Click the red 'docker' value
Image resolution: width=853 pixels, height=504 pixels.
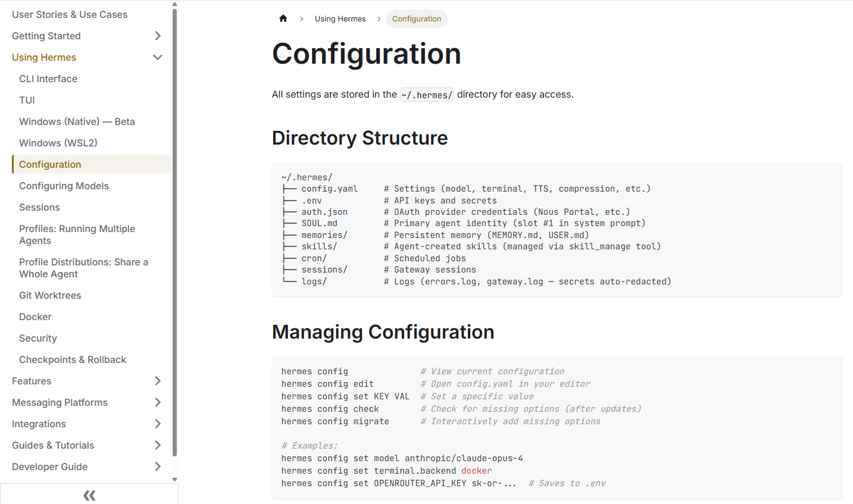(x=477, y=471)
